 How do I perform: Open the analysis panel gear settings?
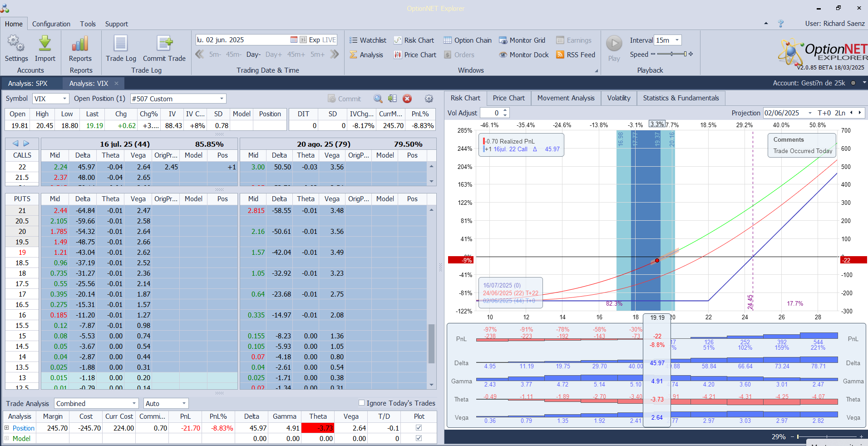point(429,99)
